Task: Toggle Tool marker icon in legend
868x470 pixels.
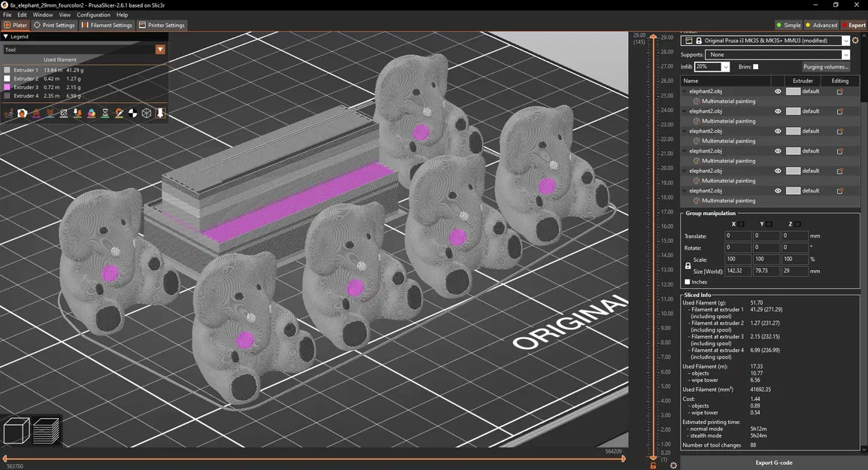Action: coord(160,113)
